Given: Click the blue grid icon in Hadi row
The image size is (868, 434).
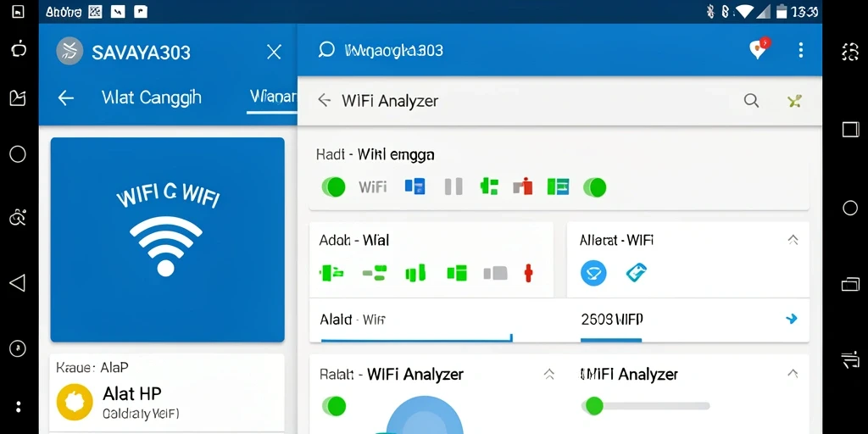Looking at the screenshot, I should (415, 186).
